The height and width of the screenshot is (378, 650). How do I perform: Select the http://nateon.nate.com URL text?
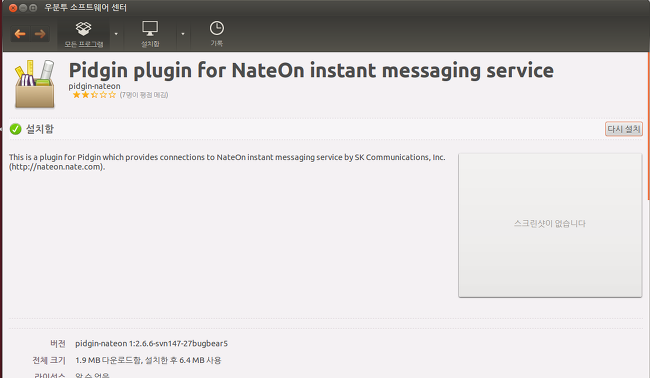click(56, 167)
